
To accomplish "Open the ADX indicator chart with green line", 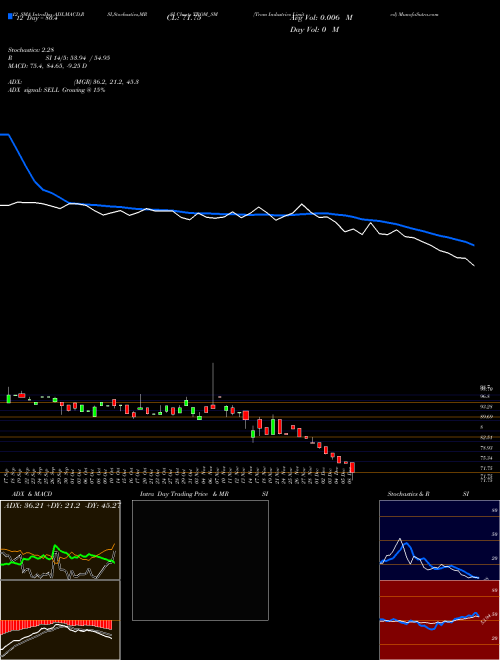I will pyautogui.click(x=60, y=540).
